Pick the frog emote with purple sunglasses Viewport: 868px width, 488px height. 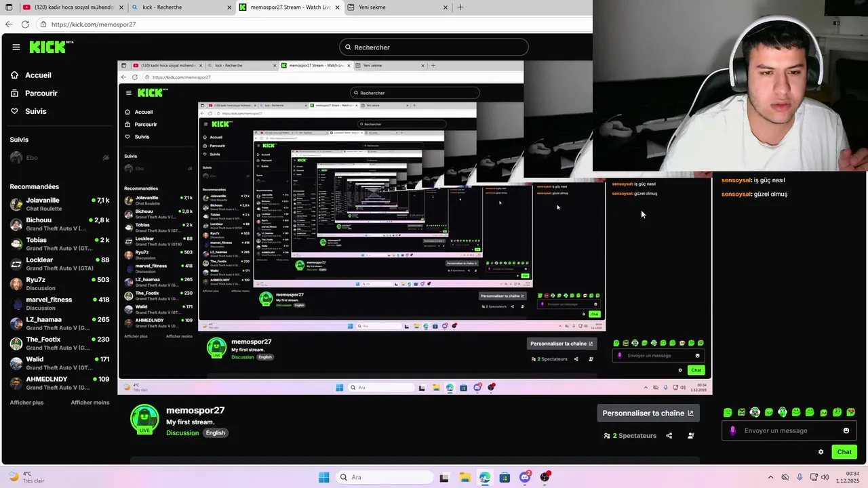pos(755,412)
